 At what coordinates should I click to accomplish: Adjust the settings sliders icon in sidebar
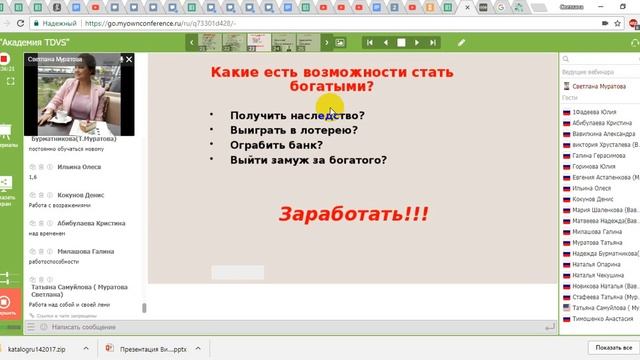pyautogui.click(x=5, y=278)
